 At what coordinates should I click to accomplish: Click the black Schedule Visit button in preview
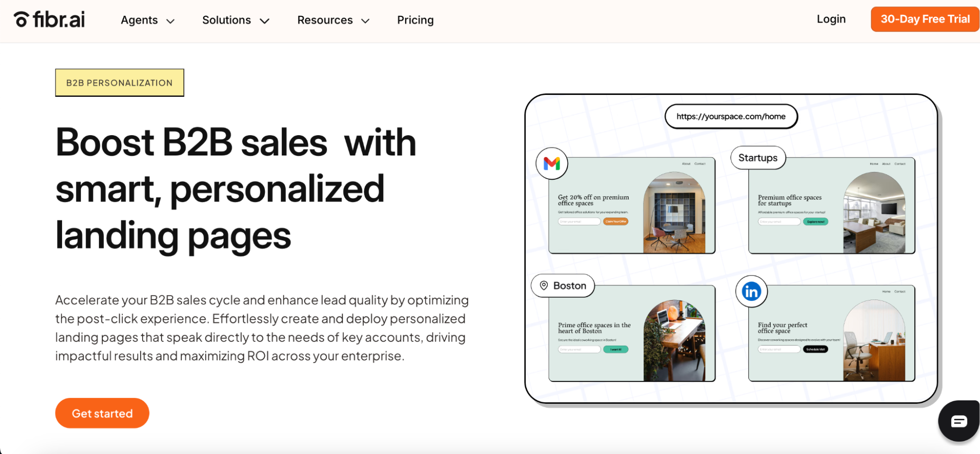coord(816,349)
